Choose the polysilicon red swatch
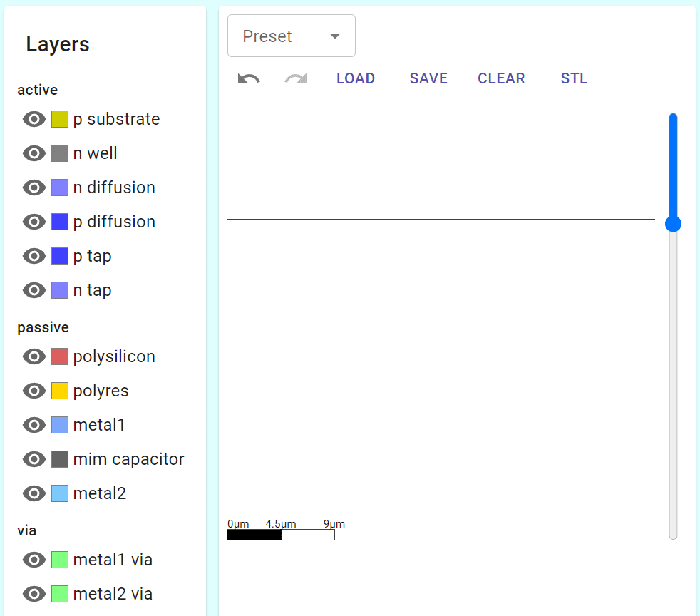 pyautogui.click(x=60, y=356)
